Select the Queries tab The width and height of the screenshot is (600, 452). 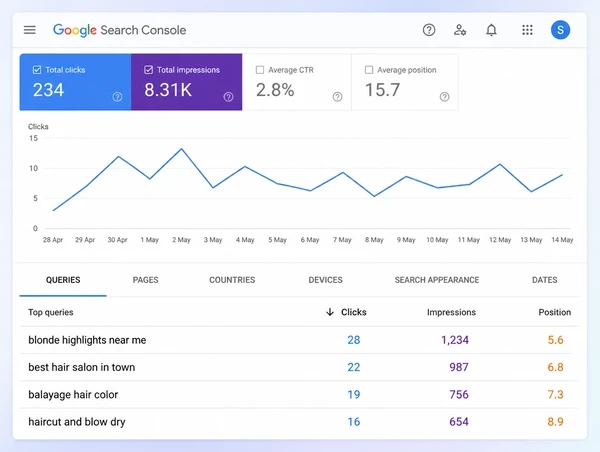pos(63,280)
